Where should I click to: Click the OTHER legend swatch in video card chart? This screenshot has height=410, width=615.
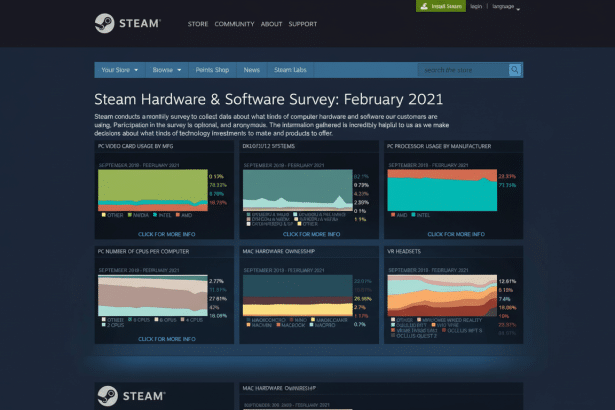pyautogui.click(x=104, y=215)
